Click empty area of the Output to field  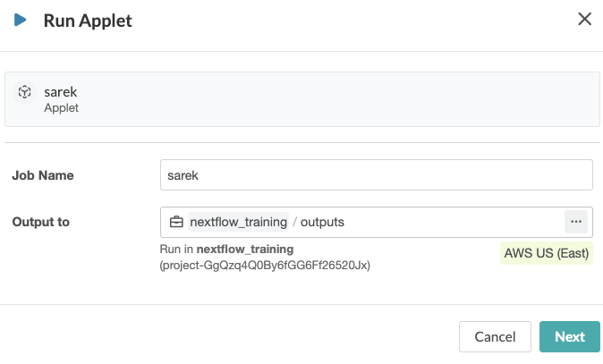[447, 222]
